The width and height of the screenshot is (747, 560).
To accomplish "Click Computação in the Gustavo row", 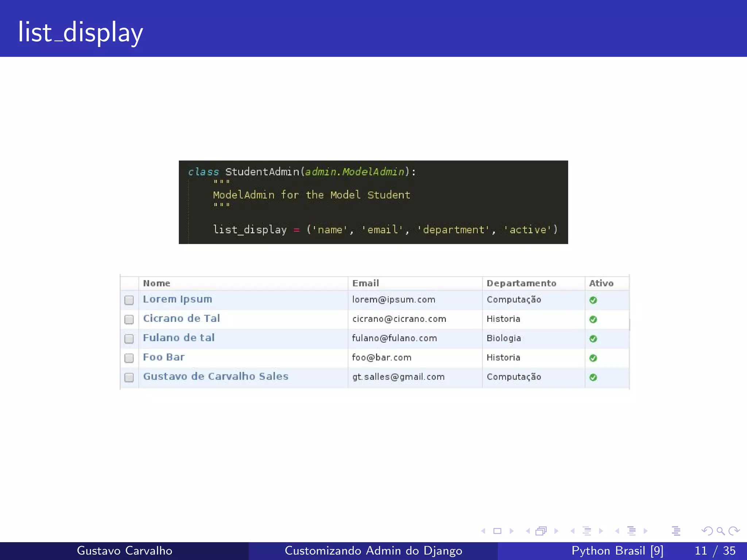I will click(x=514, y=377).
